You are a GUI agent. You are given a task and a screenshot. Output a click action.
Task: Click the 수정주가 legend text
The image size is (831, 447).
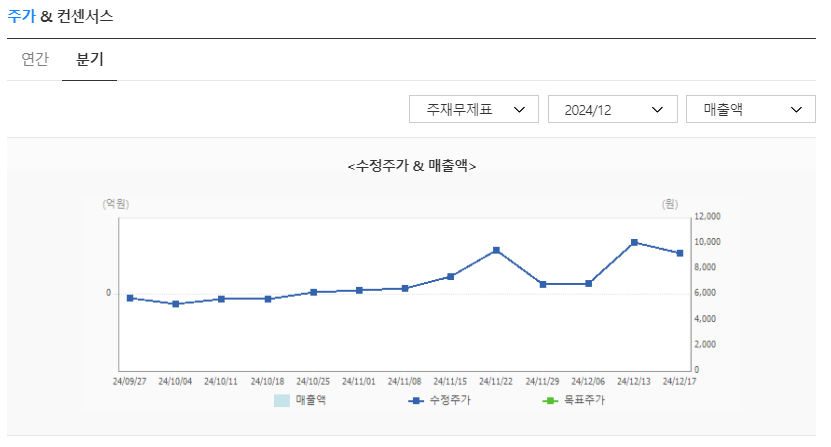[450, 400]
